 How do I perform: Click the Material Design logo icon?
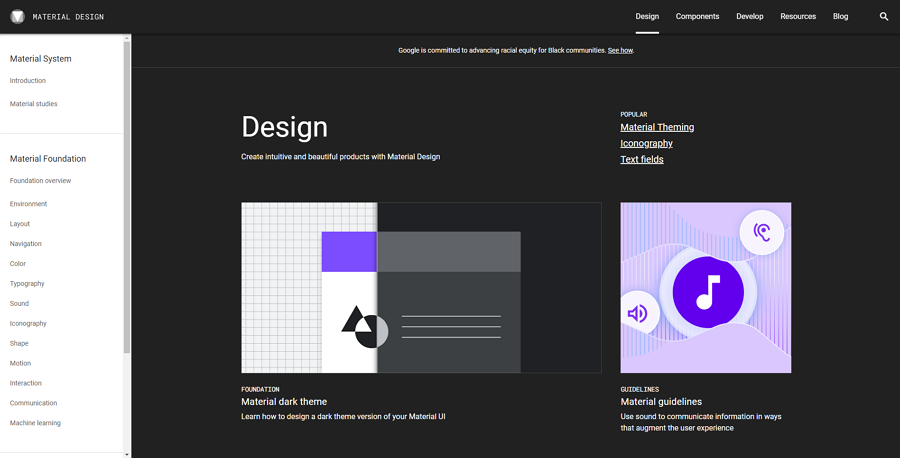17,17
